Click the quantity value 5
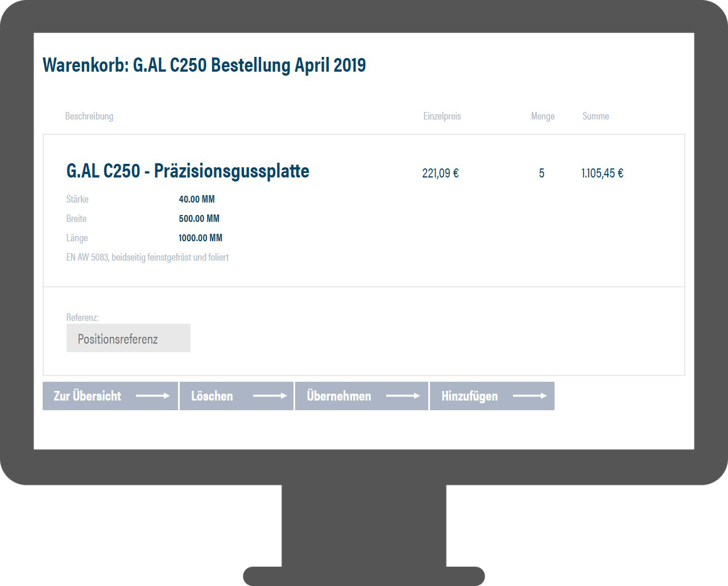The height and width of the screenshot is (586, 728). pyautogui.click(x=541, y=173)
